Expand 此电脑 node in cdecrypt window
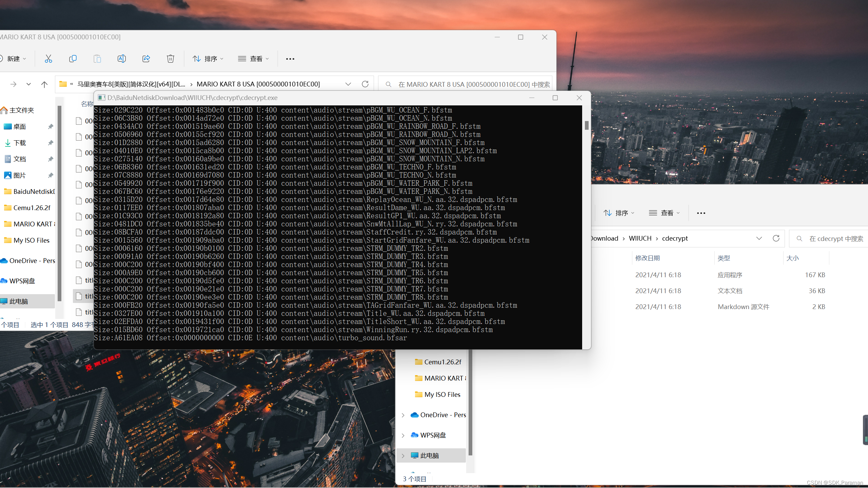This screenshot has height=488, width=868. pos(403,456)
